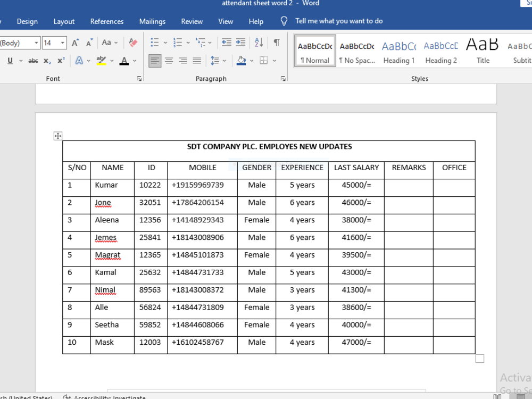532x399 pixels.
Task: Open the Accessibility: Investigate status item
Action: click(x=104, y=397)
